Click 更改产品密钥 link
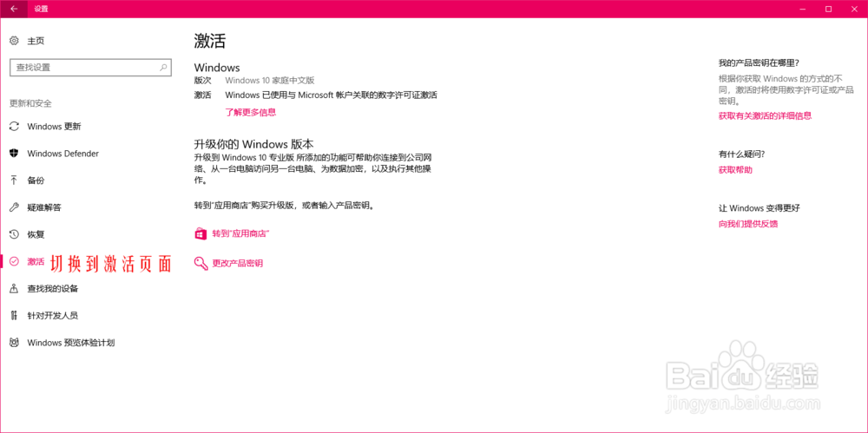The height and width of the screenshot is (433, 868). tap(238, 263)
